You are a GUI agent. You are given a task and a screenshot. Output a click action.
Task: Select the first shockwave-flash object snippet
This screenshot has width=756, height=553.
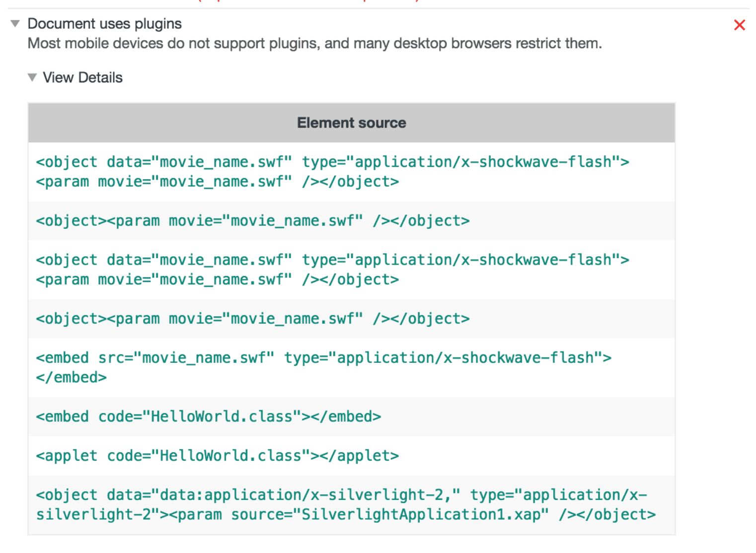[332, 171]
